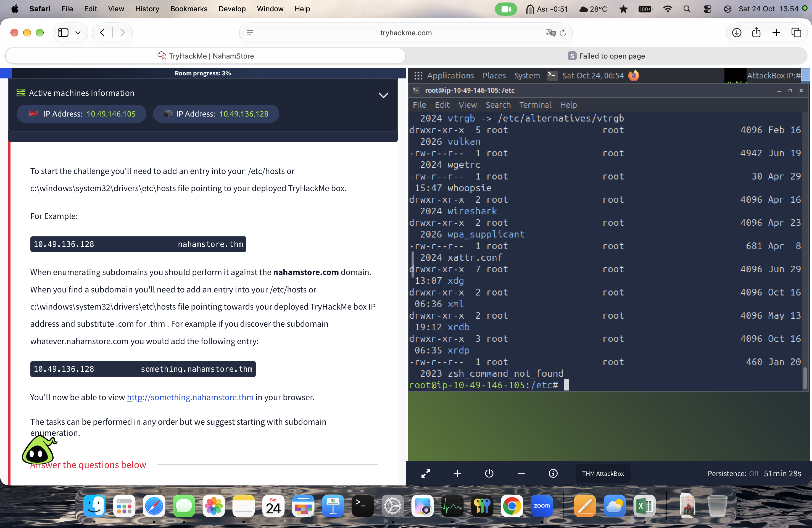
Task: Show AttackBox info icon
Action: click(553, 473)
